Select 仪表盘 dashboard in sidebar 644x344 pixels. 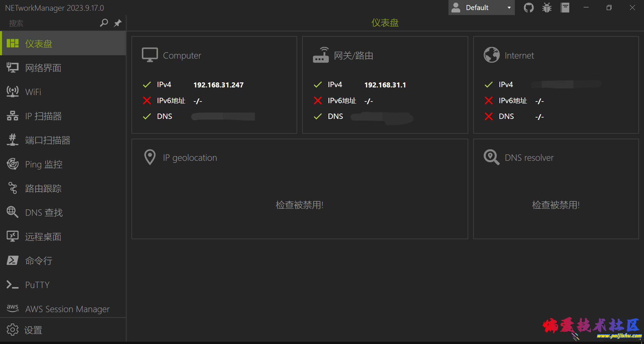pos(39,44)
